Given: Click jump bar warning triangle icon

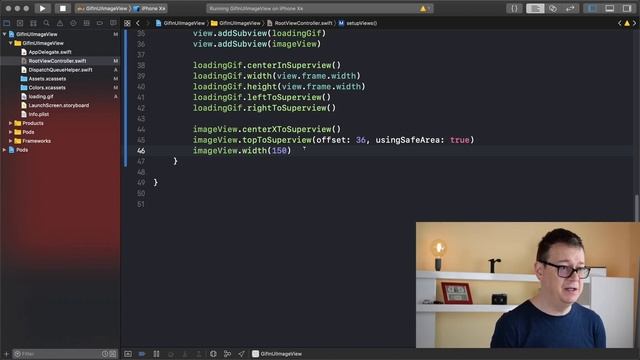Looking at the screenshot, I should tap(627, 23).
